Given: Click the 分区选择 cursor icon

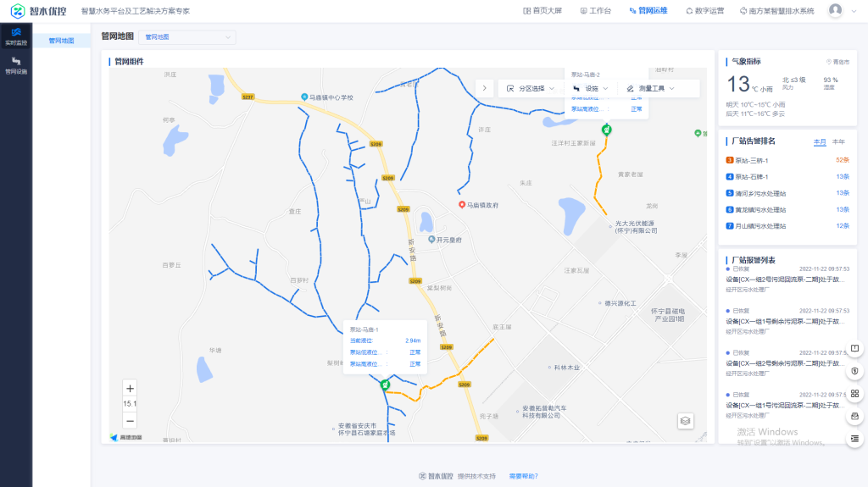Looking at the screenshot, I should [x=510, y=89].
